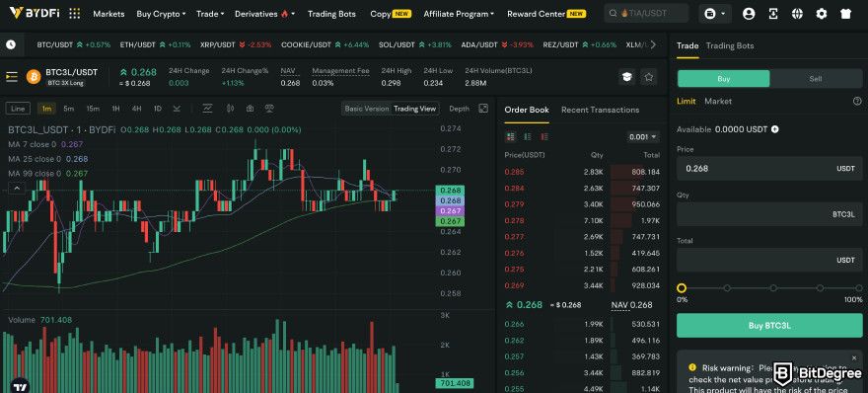The height and width of the screenshot is (393, 868).
Task: Change candlestick chart style icon
Action: [230, 109]
